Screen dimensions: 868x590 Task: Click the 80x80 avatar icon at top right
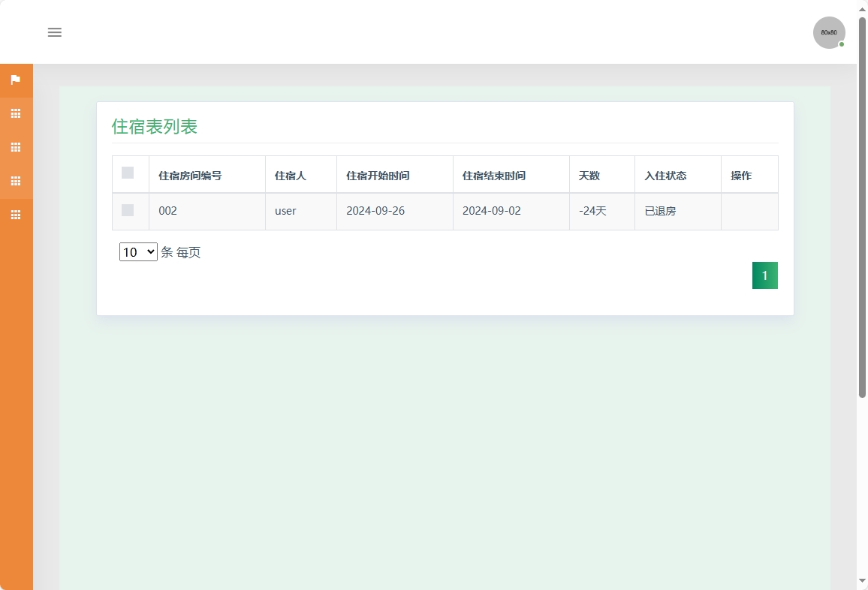(829, 32)
